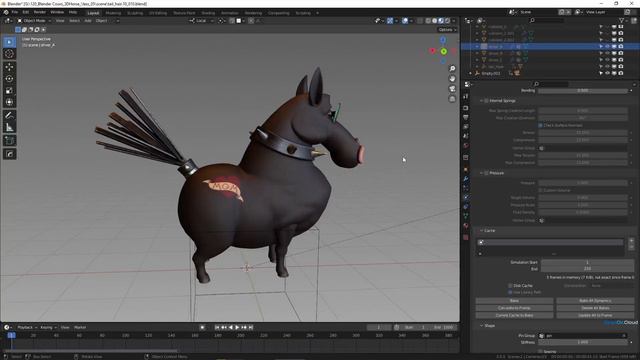Enable the Disk Cache checkbox
The width and height of the screenshot is (640, 360).
point(510,286)
